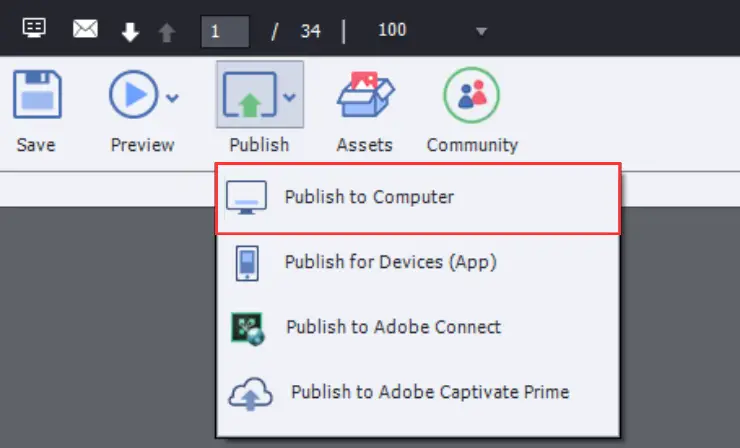Image resolution: width=740 pixels, height=448 pixels.
Task: Click the Save floppy disk icon
Action: (x=37, y=94)
